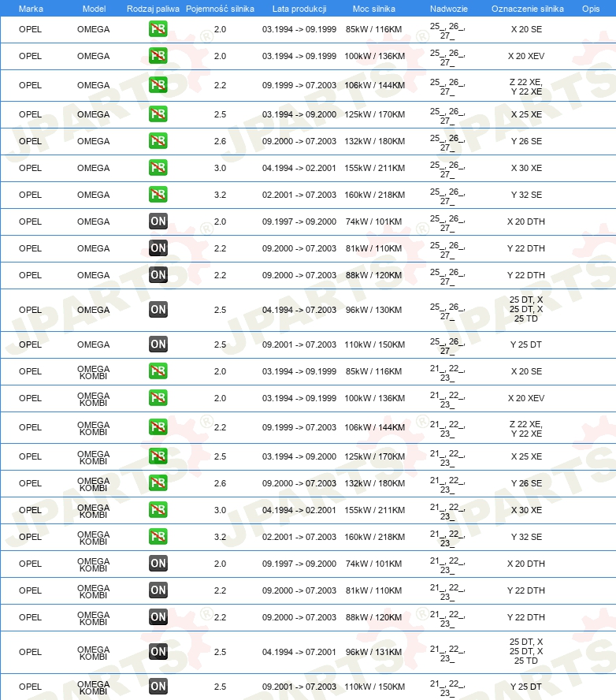This screenshot has width=616, height=700.
Task: Click petrol icon in OMEGA KOMBI Y 32 SE row
Action: point(158,537)
